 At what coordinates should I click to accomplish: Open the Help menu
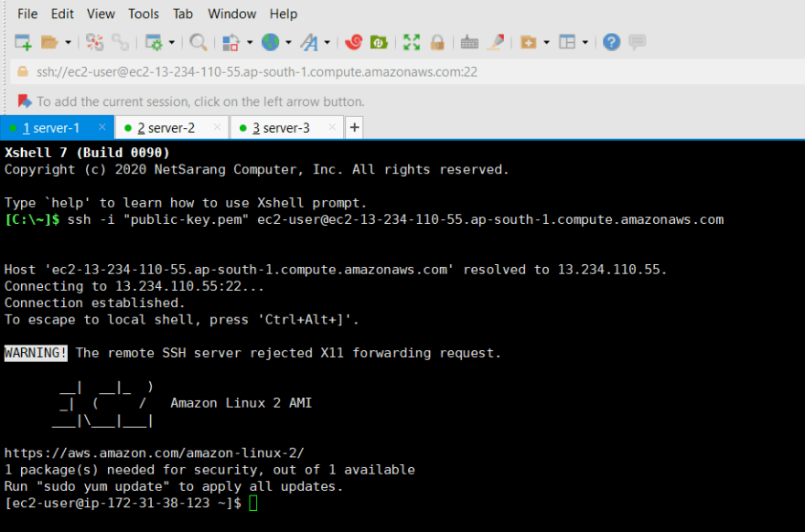coord(284,14)
